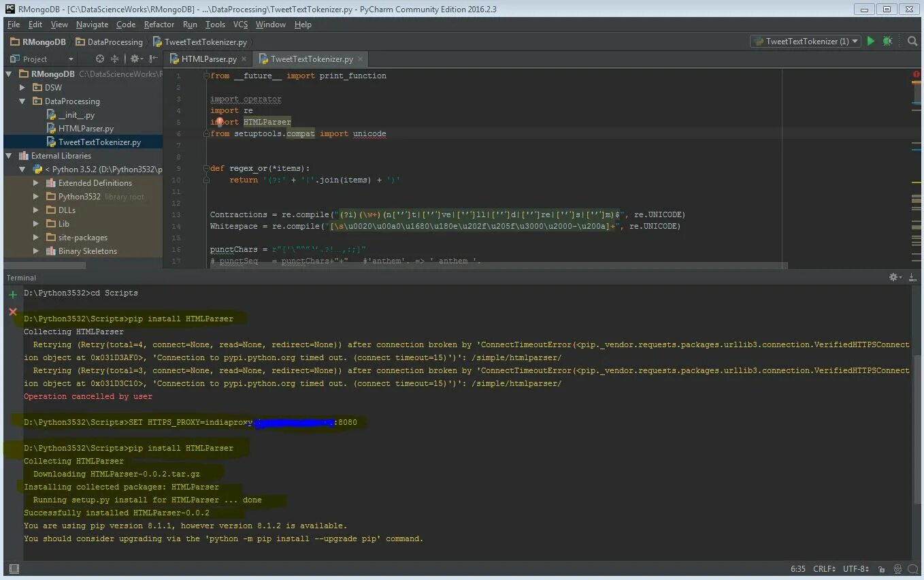Fold the import block at line 1
This screenshot has height=580, width=924.
(x=205, y=76)
